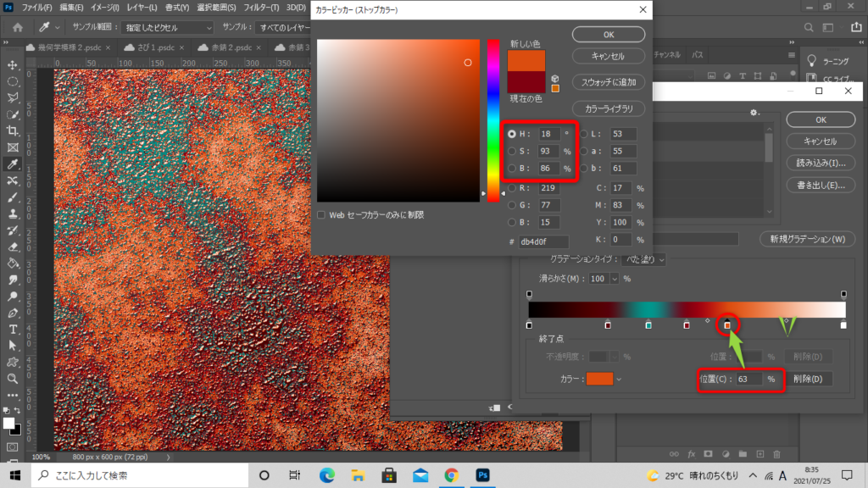Select the Crop tool
Viewport: 868px width, 488px height.
[12, 131]
